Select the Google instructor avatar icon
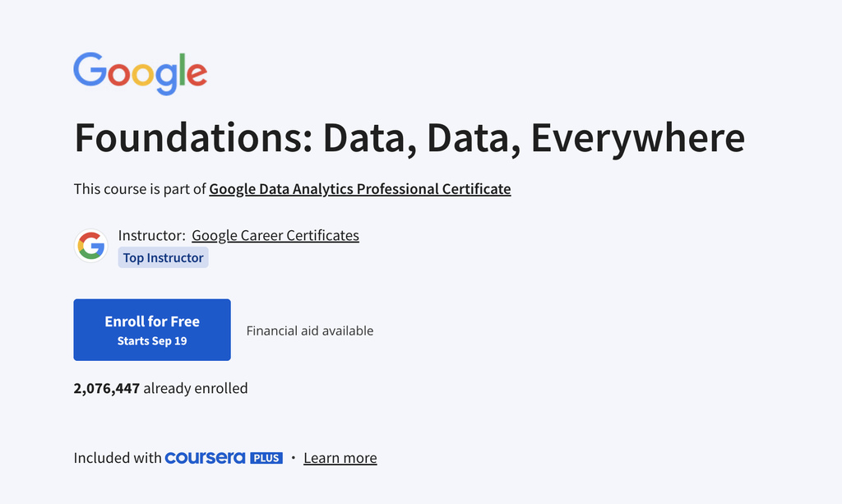 pos(90,245)
